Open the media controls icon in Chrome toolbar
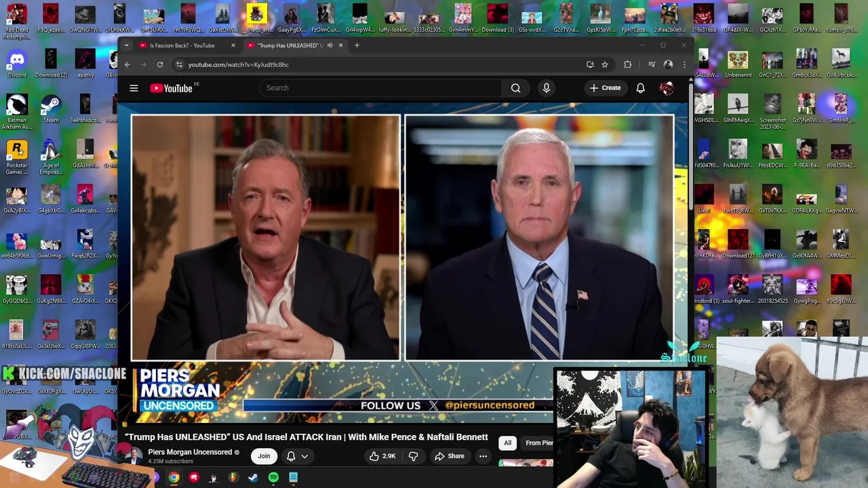 (652, 64)
